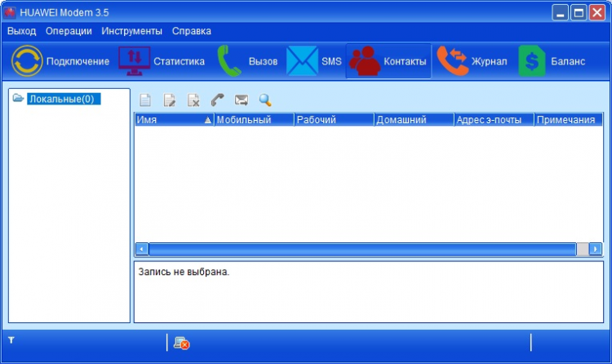Open the Подключение connection section
612x364 pixels.
60,61
